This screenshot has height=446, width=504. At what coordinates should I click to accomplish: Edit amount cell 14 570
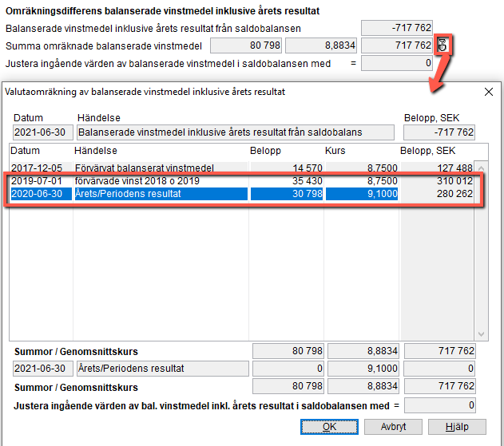click(287, 168)
